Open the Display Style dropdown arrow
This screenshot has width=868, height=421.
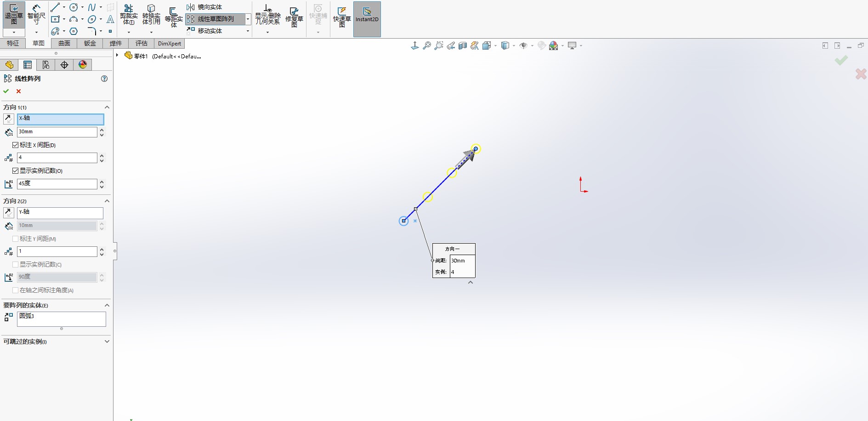click(x=514, y=46)
